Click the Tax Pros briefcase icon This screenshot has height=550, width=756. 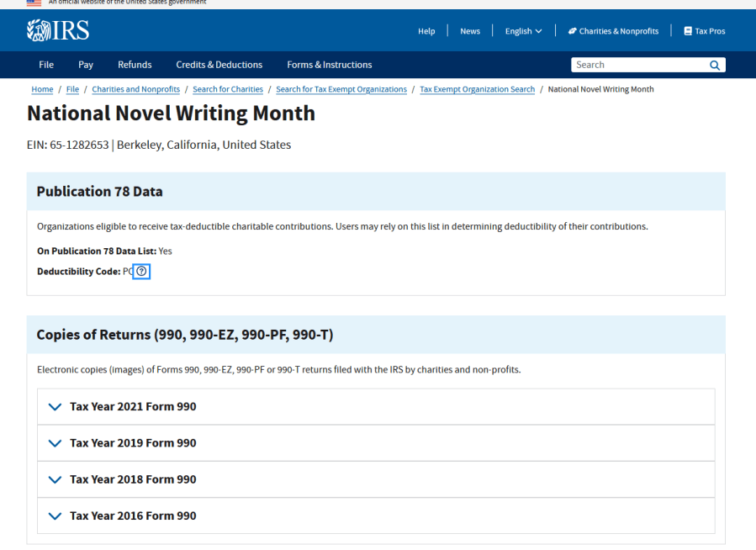(685, 30)
